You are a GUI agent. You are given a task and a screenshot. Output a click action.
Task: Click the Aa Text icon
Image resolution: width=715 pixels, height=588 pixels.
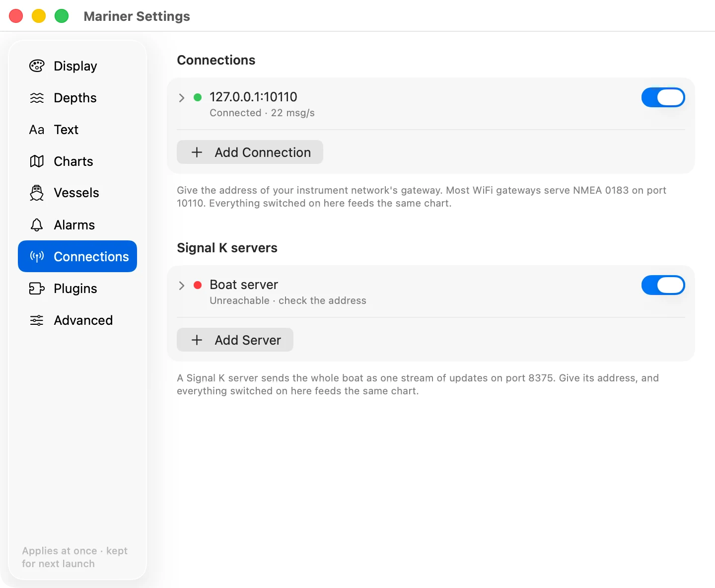(x=37, y=130)
